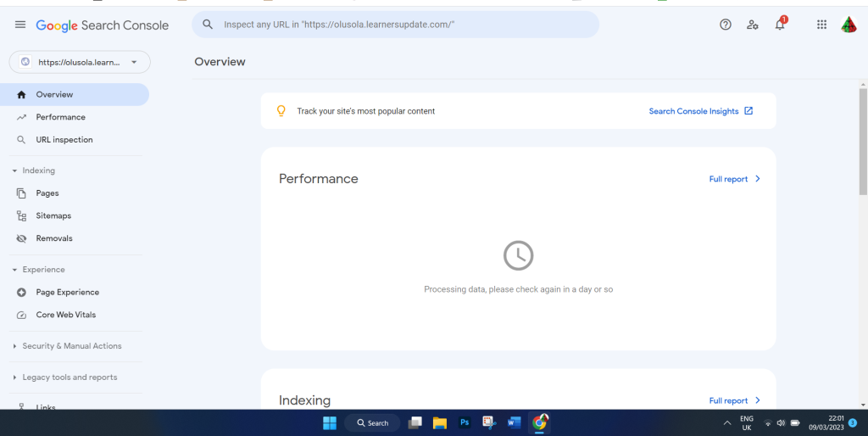Open the Google account avatar
This screenshot has width=868, height=436.
tap(849, 25)
